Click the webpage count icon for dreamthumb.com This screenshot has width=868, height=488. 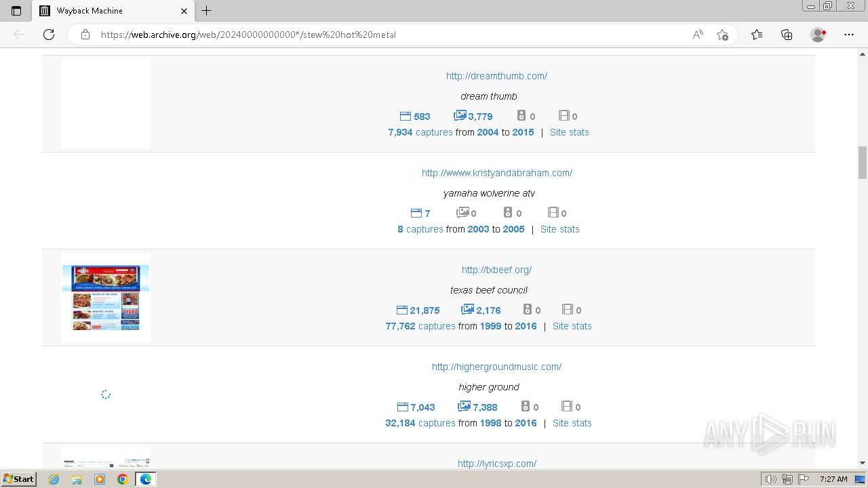[x=406, y=116]
